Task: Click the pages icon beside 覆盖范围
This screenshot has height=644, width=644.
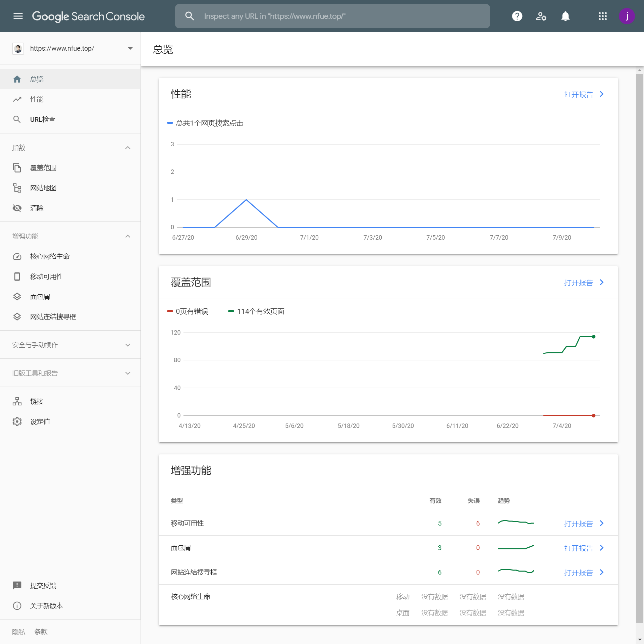Action: (17, 168)
